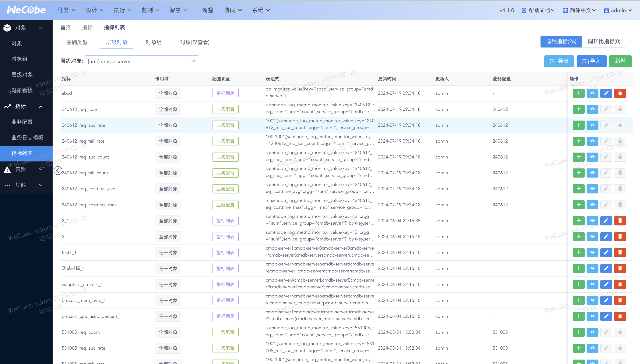View 531005_req_suc_rate with eye icon
The height and width of the screenshot is (364, 640).
(592, 348)
